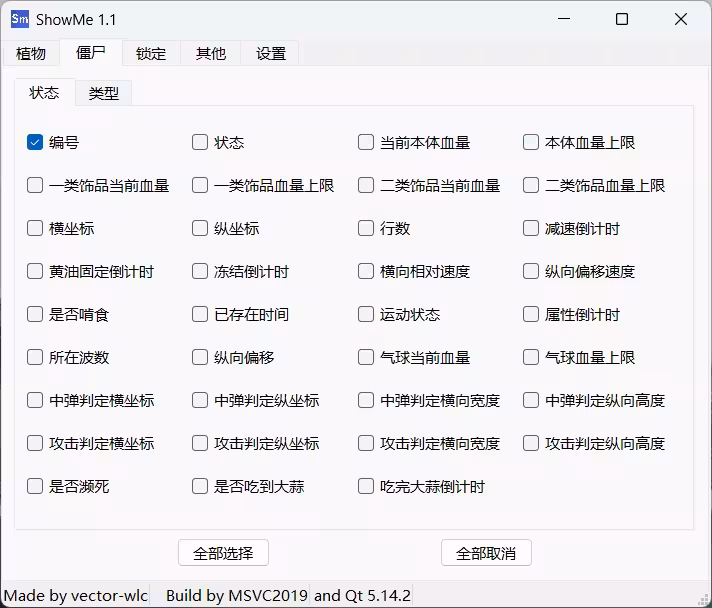
Task: Switch to the 植物 tab
Action: click(31, 54)
